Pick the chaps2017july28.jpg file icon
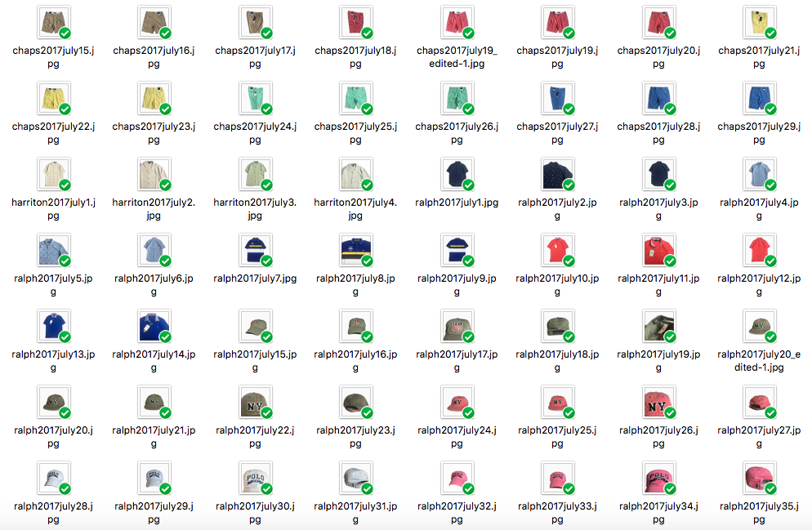Image resolution: width=812 pixels, height=530 pixels. (658, 98)
